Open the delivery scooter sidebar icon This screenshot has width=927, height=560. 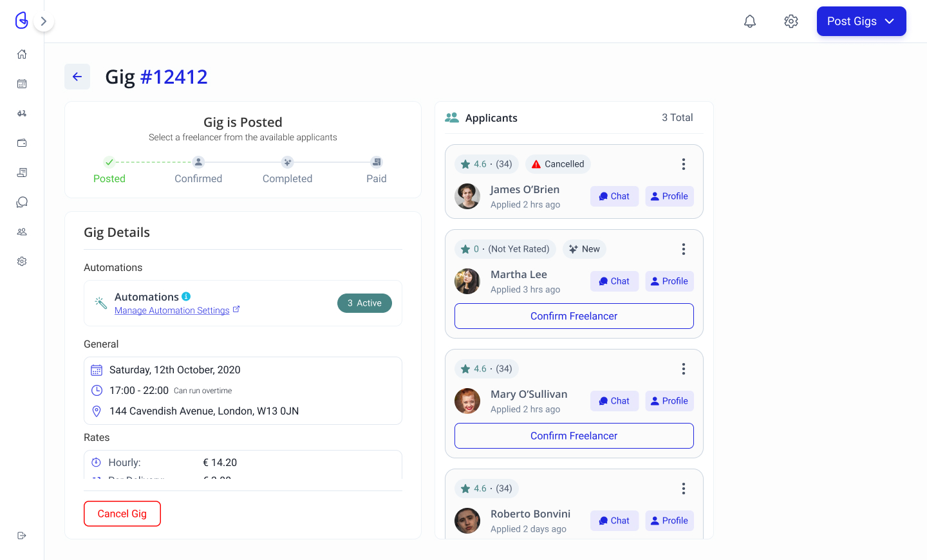22,113
